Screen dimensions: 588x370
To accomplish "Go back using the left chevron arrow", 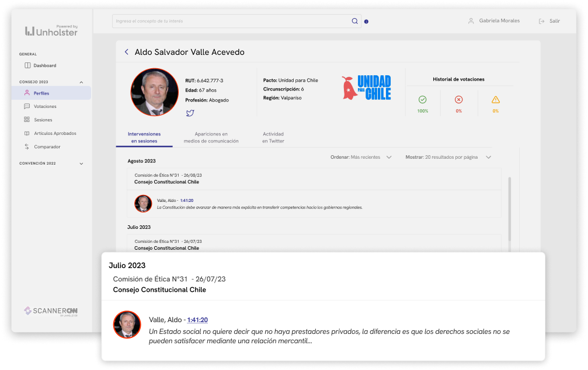I will tap(126, 52).
